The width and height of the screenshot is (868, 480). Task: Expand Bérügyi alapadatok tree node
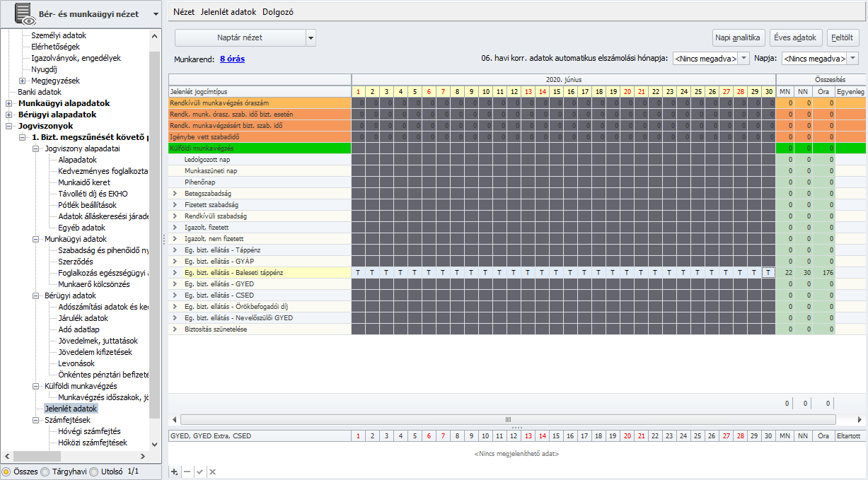pyautogui.click(x=8, y=115)
